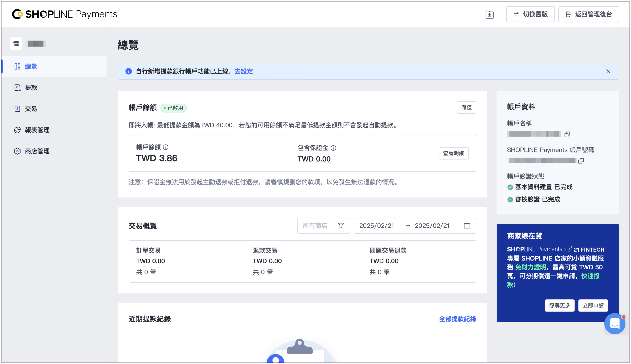
Task: Click the green check beside 審核驗證
Action: coord(510,200)
